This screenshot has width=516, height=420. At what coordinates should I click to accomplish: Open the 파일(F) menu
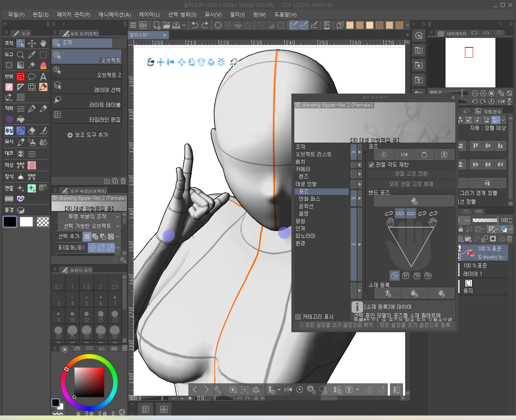[16, 14]
